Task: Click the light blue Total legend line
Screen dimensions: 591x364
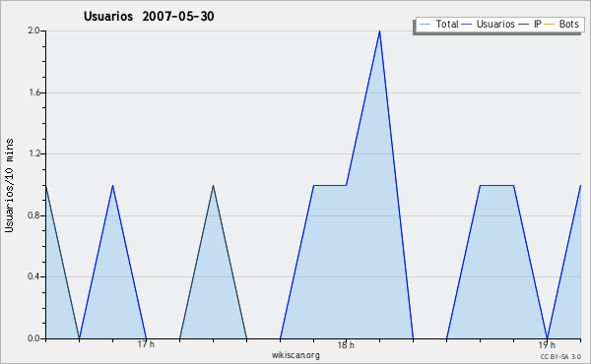Action: [x=425, y=25]
